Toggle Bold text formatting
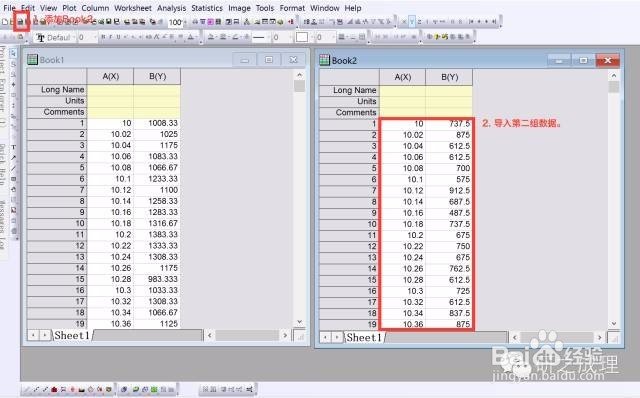Screen dimensions: 640x398 coord(103,37)
